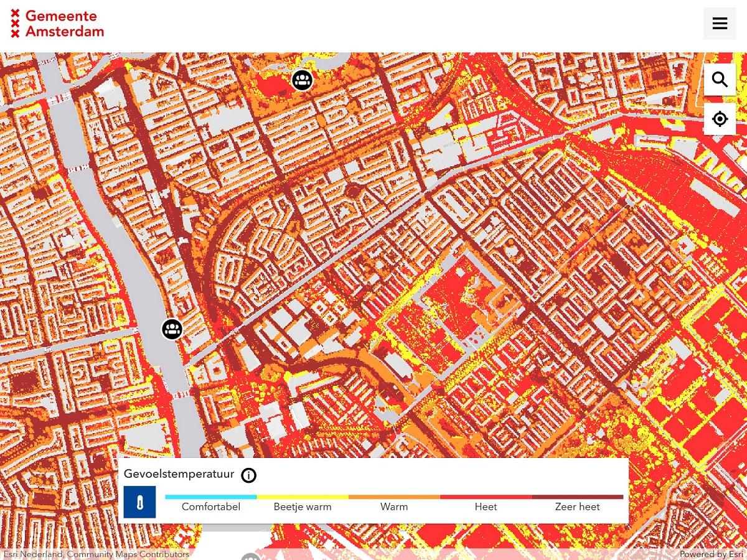Open the hamburger menu
Screen dimensions: 747x560
pyautogui.click(x=720, y=24)
